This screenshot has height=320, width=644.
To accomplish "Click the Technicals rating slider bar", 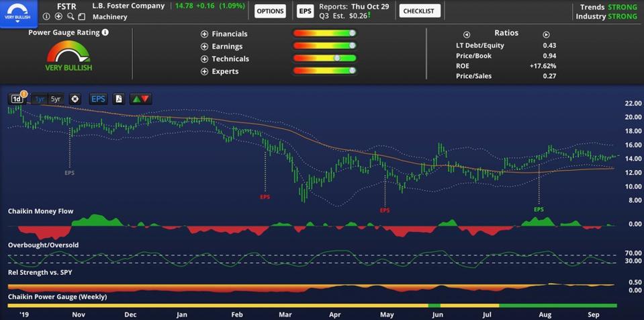I will (324, 58).
